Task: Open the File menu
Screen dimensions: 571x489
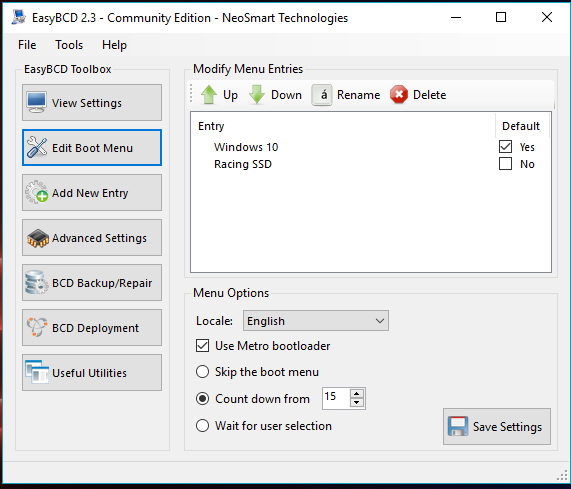Action: tap(27, 45)
